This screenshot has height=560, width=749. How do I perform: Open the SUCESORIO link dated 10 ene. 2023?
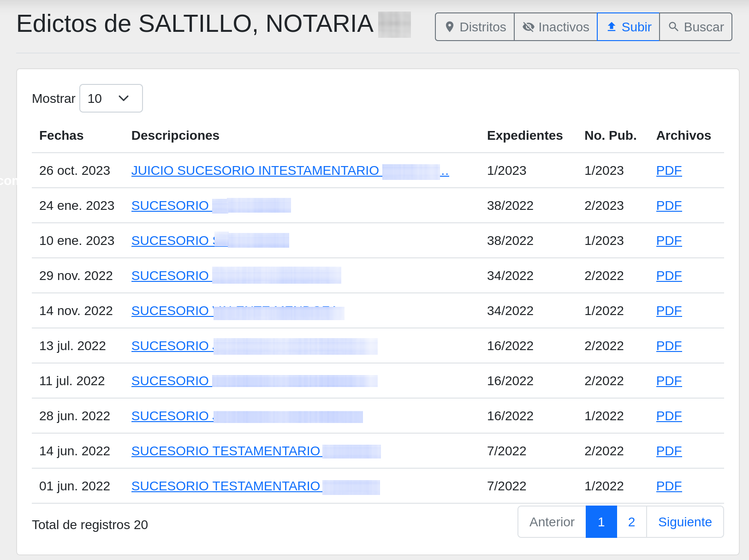click(x=210, y=241)
